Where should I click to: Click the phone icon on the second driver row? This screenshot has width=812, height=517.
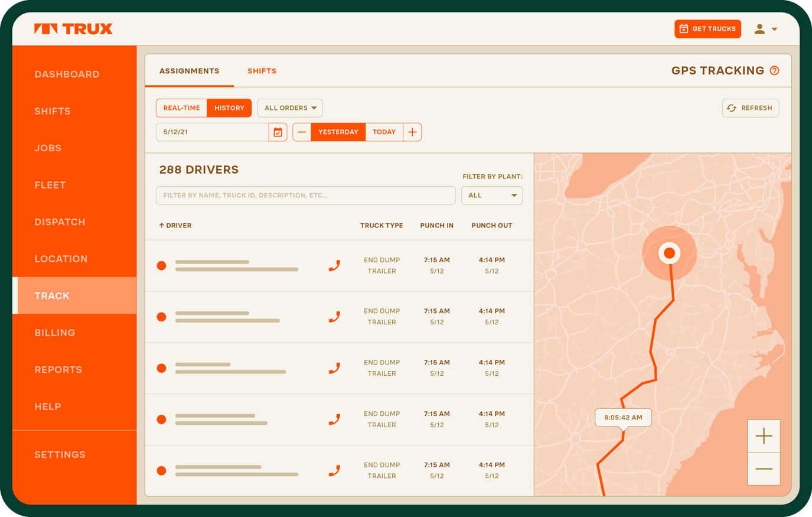(334, 317)
